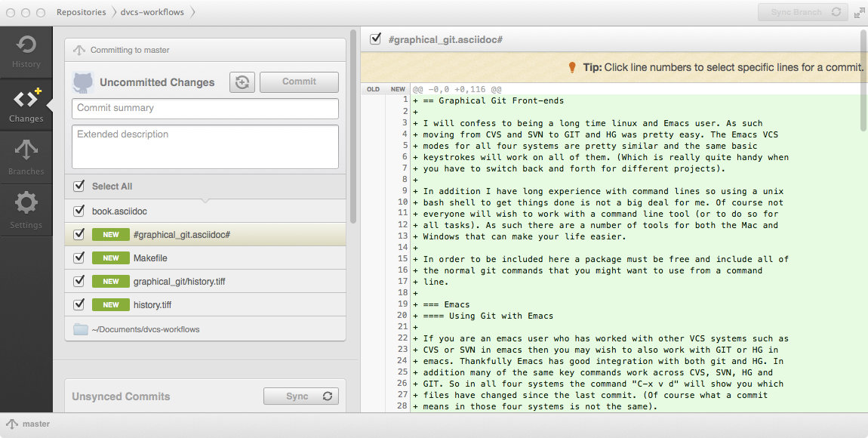Click dvcs-workflows breadcrumb item
This screenshot has height=438, width=868.
click(152, 12)
